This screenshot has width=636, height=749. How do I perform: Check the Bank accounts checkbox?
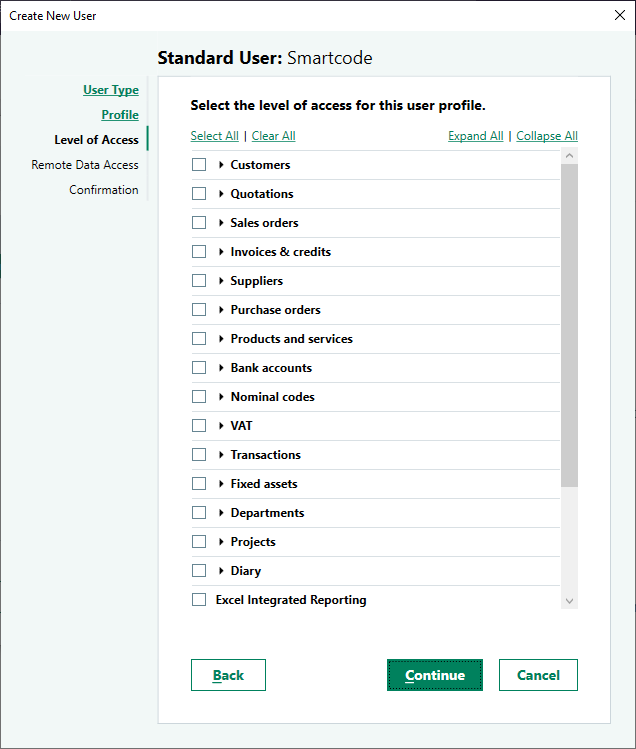(199, 368)
